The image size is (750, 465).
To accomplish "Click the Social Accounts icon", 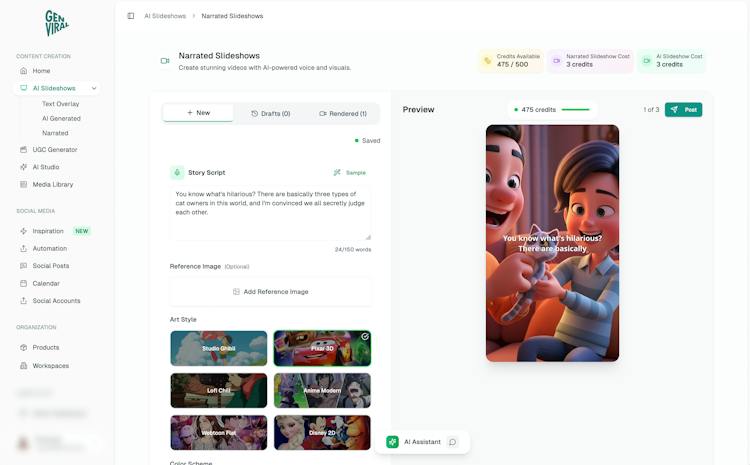I will tap(23, 300).
